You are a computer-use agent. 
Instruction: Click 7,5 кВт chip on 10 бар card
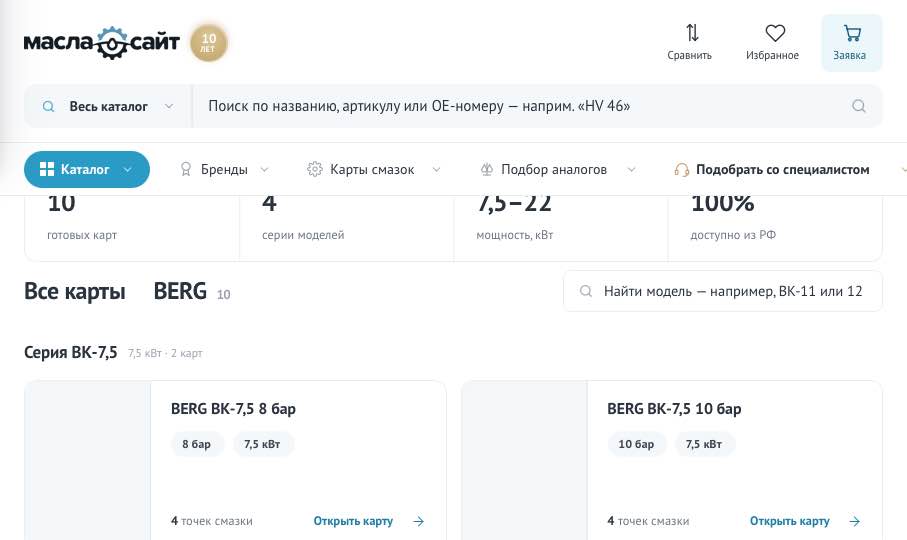click(704, 444)
